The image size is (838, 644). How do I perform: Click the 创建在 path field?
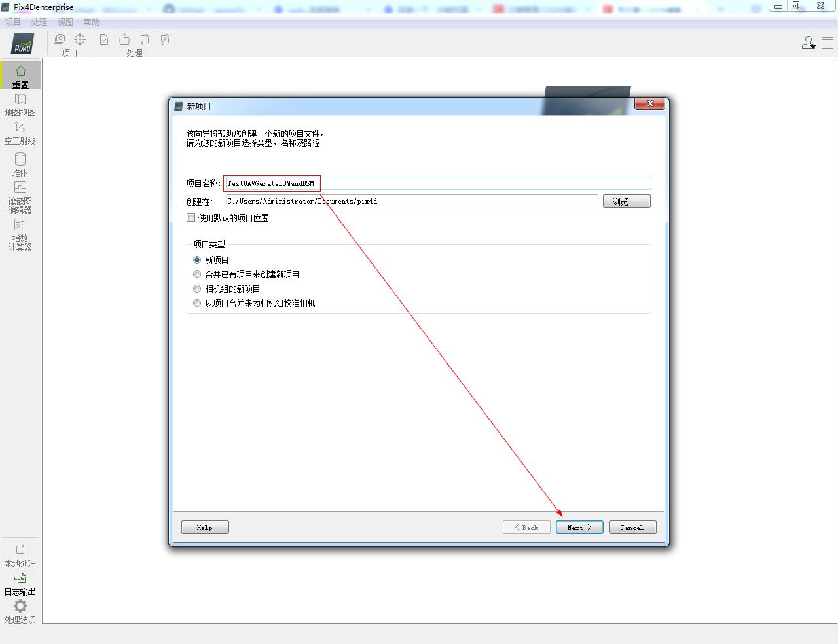click(412, 201)
